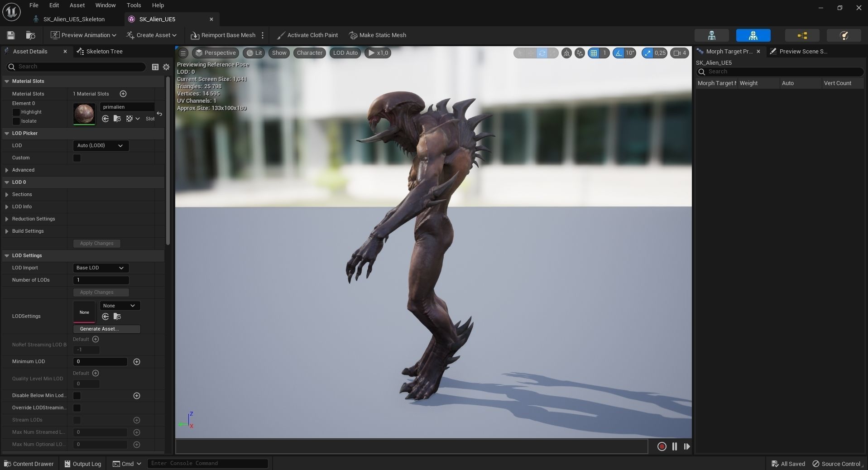Add platform override for Minimum LOD
This screenshot has height=470, width=868.
click(137, 362)
